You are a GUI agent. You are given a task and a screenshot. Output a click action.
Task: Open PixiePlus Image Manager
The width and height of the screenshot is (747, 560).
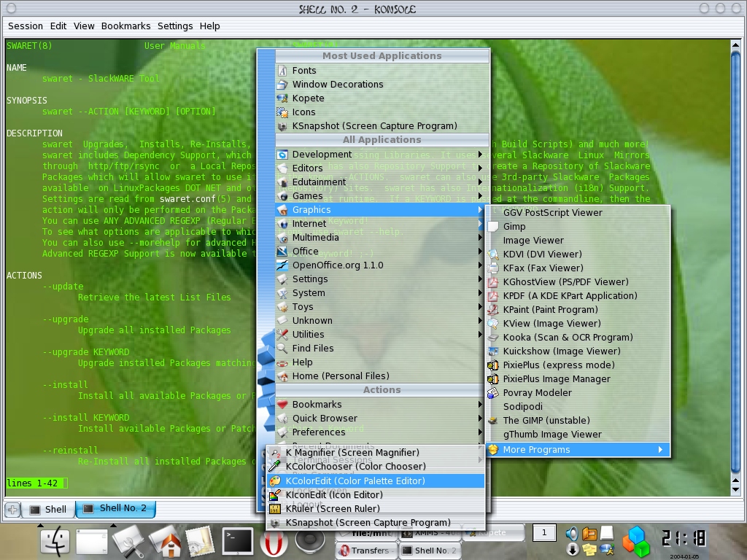pos(578,379)
